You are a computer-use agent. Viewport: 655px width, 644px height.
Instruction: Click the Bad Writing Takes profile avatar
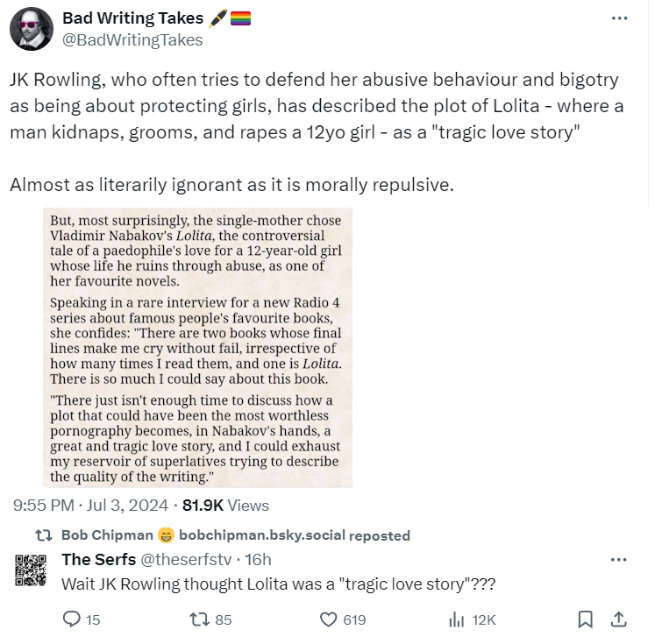pyautogui.click(x=31, y=28)
